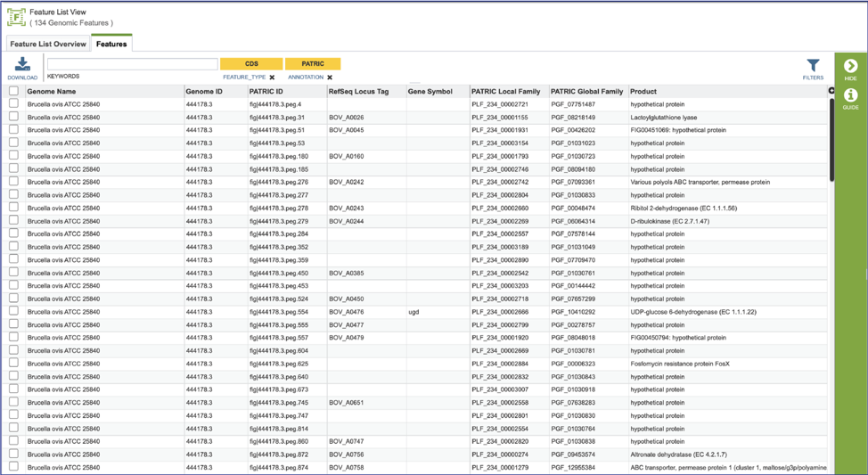Switch to the Feature List Overview tab
The image size is (868, 475).
(x=48, y=44)
